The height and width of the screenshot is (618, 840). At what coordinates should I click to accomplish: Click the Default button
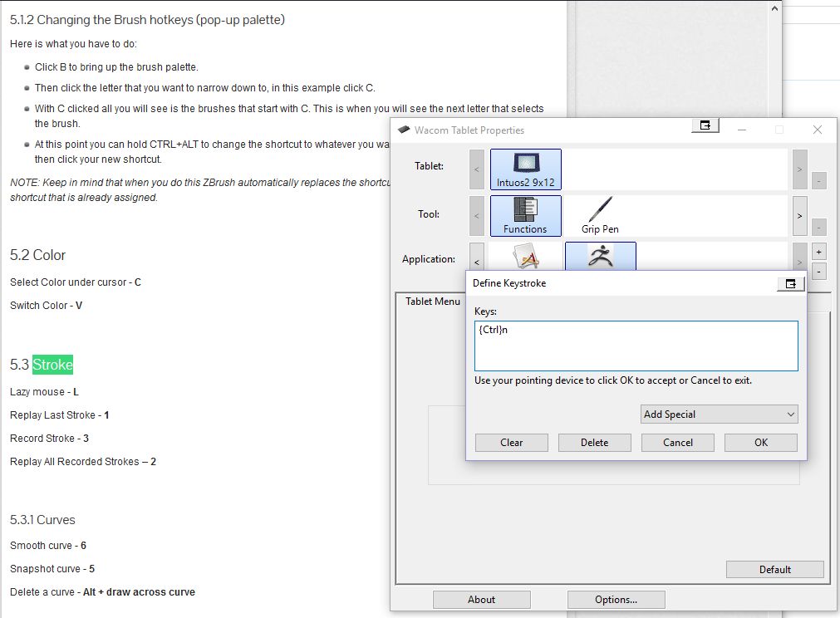774,570
